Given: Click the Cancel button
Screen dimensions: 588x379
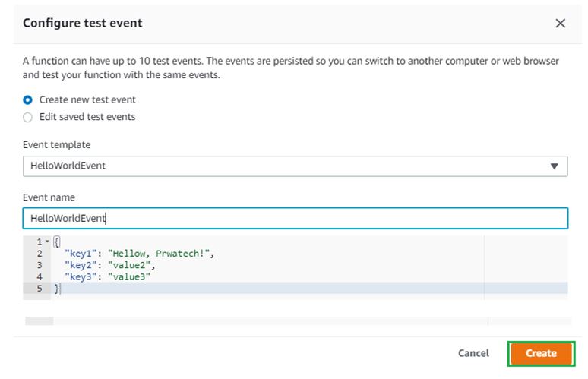Looking at the screenshot, I should coord(473,353).
